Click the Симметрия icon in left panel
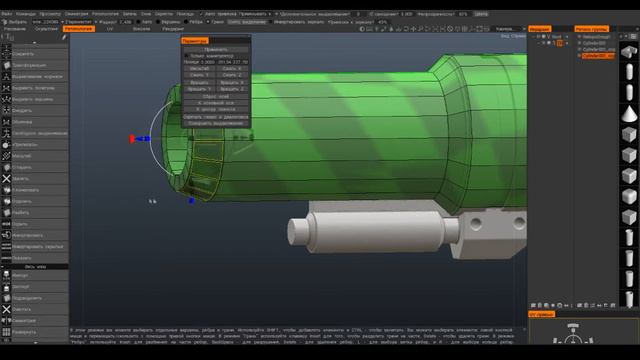Viewport: 640px width, 360px height. pyautogui.click(x=6, y=321)
